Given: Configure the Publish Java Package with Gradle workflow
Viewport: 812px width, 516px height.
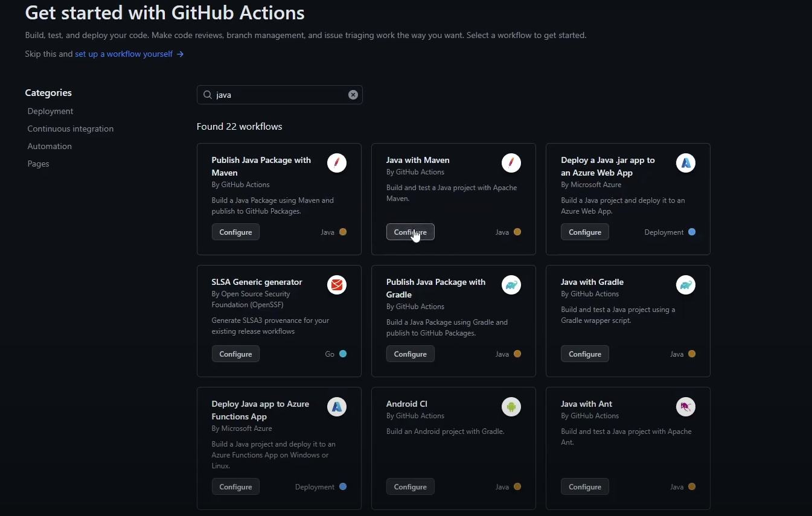Looking at the screenshot, I should point(410,354).
